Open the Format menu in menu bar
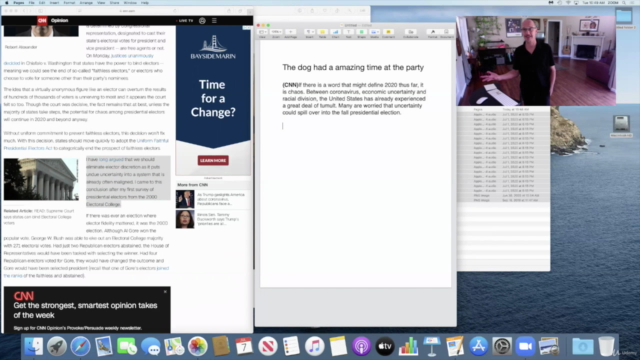Viewport: 640px width, 360px height. (69, 2)
